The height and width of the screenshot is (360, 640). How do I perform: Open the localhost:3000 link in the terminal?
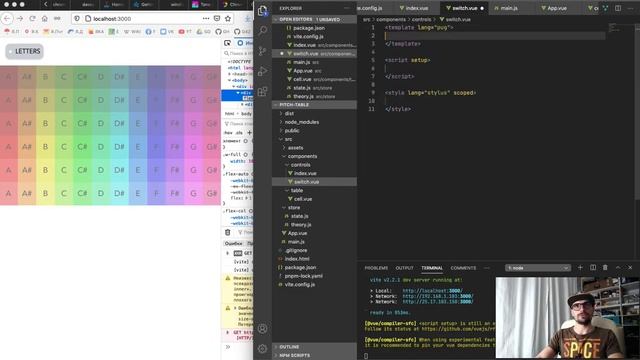[433, 291]
